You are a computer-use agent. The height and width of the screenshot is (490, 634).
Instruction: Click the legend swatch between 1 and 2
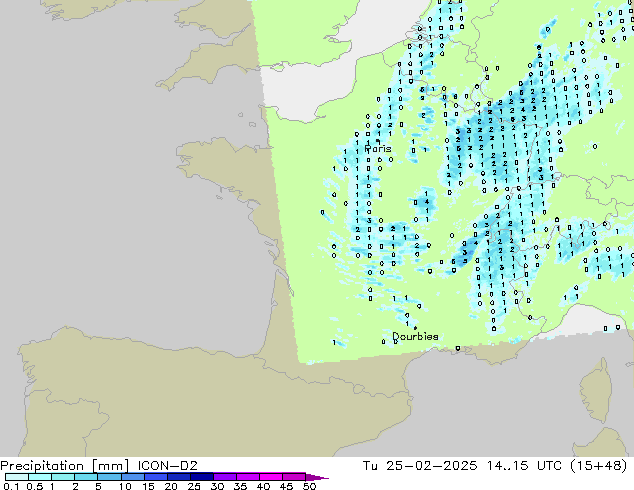coord(63,477)
